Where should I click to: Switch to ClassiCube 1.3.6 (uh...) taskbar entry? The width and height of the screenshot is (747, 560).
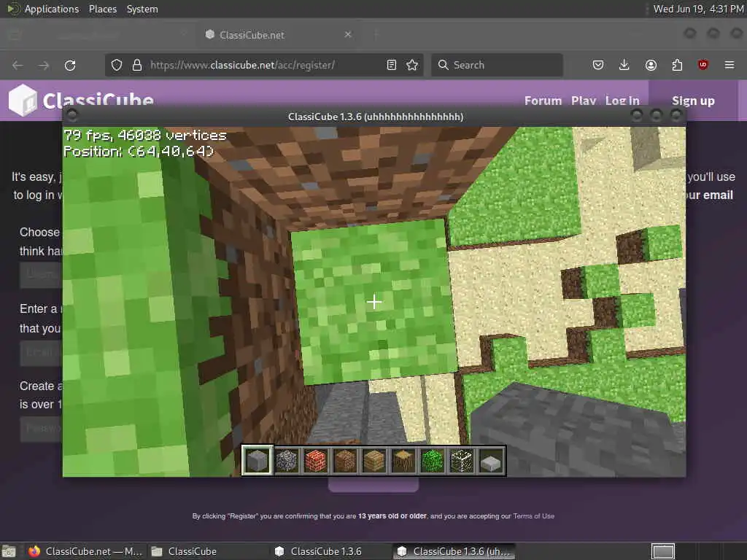click(x=454, y=551)
